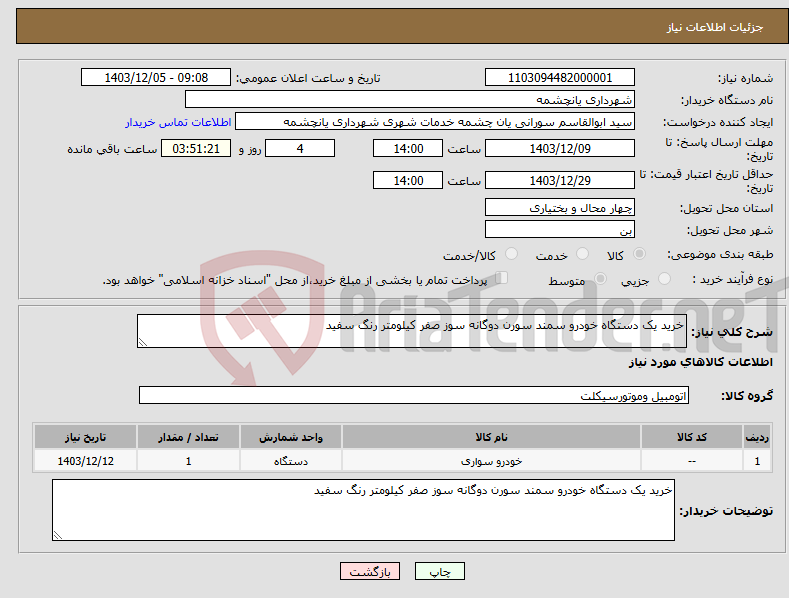
Task: Click the چاپ (print) button
Action: [x=439, y=571]
